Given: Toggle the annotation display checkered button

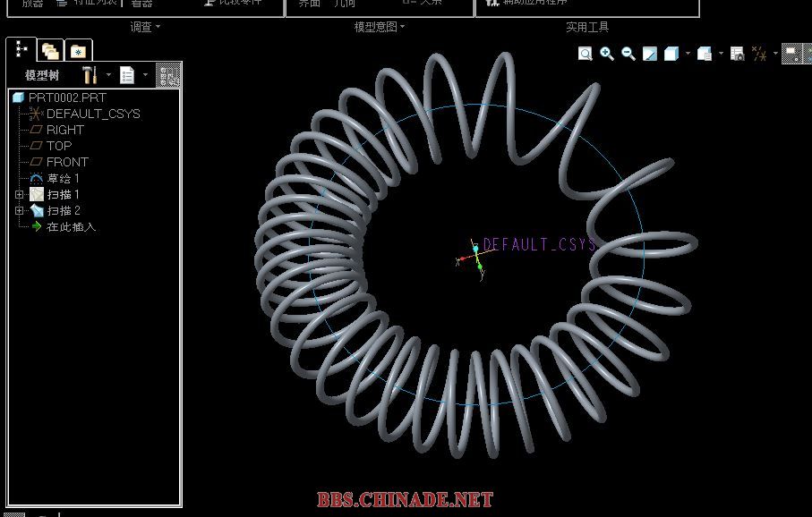Looking at the screenshot, I should click(x=791, y=54).
